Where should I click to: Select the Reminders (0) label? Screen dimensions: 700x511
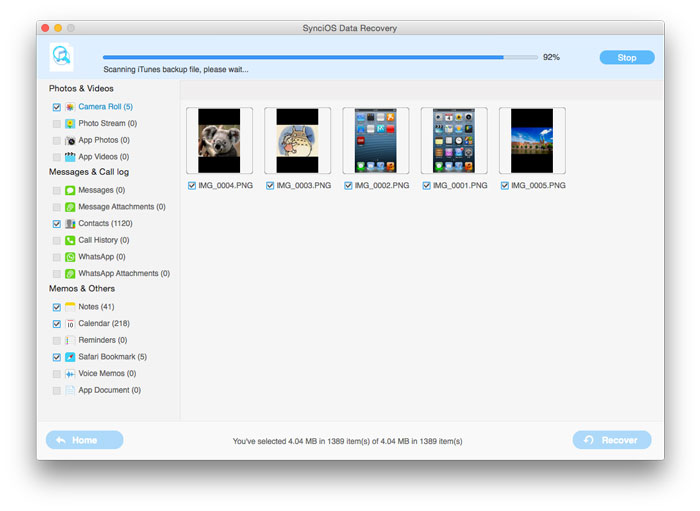click(103, 340)
